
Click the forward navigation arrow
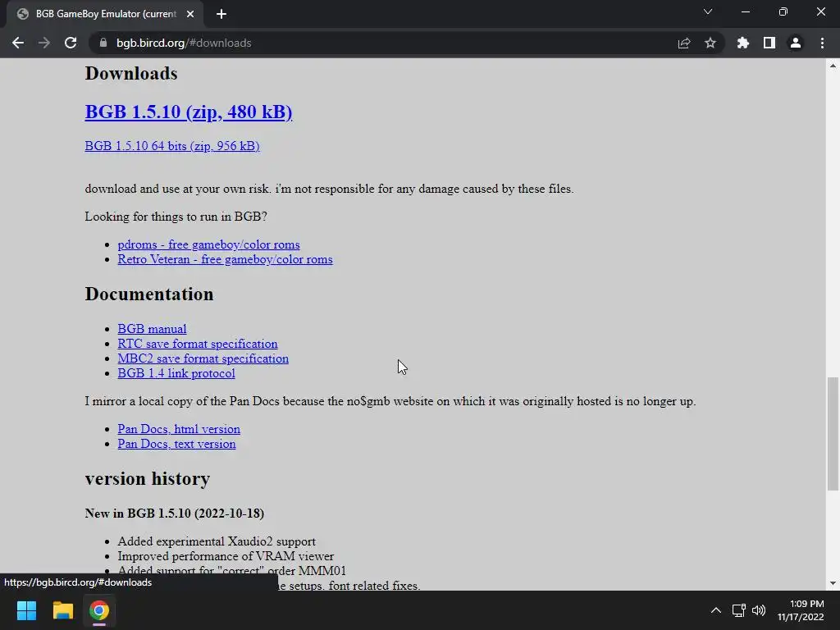point(44,43)
